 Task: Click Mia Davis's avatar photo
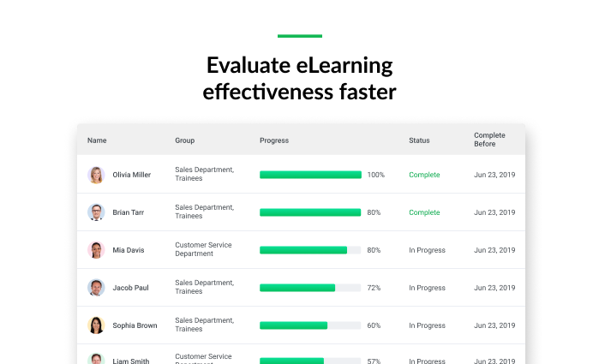(96, 250)
